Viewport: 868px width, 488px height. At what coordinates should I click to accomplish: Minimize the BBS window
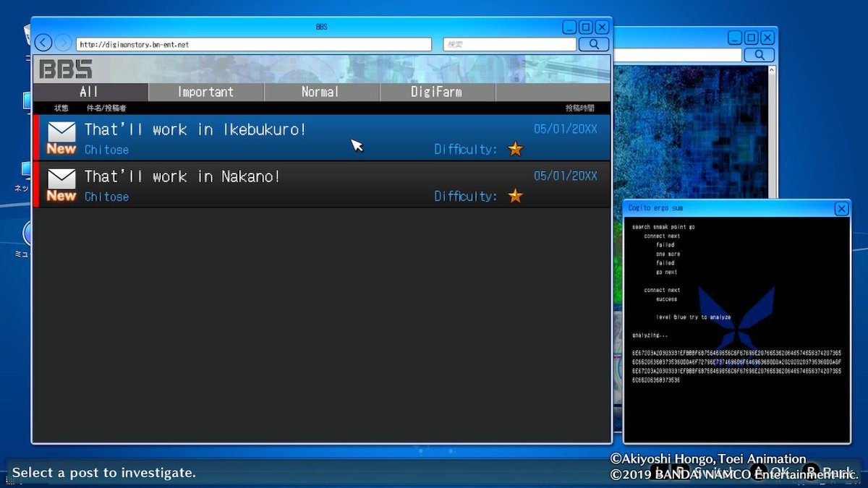(570, 27)
